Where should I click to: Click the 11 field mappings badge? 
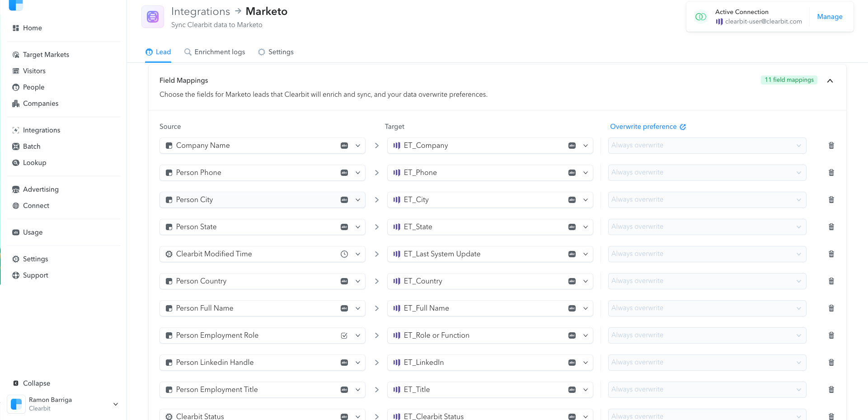pos(789,80)
